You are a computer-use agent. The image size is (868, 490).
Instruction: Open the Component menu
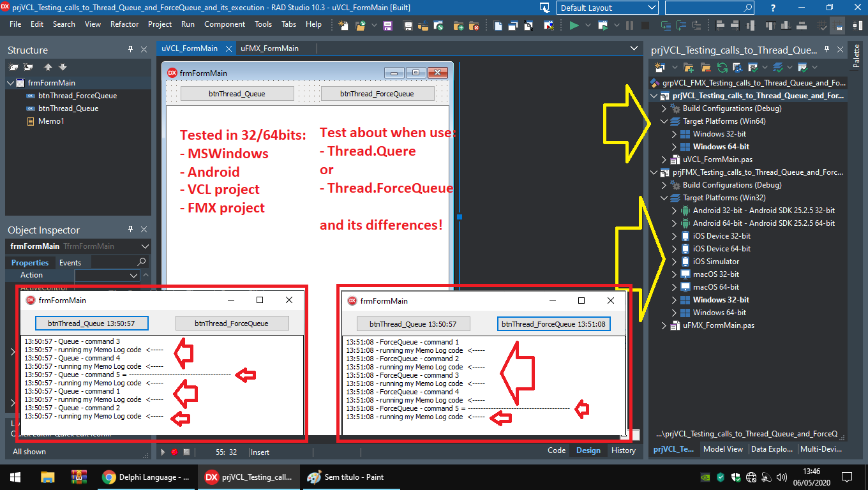[x=225, y=24]
